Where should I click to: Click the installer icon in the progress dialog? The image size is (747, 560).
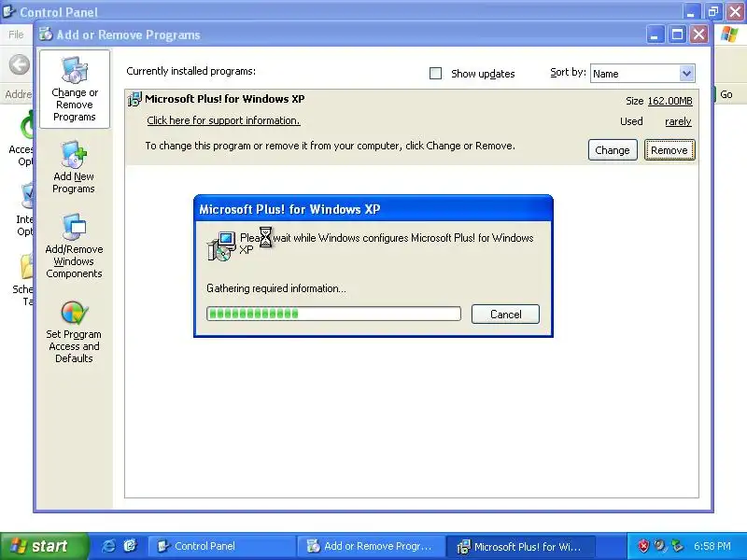pyautogui.click(x=221, y=245)
